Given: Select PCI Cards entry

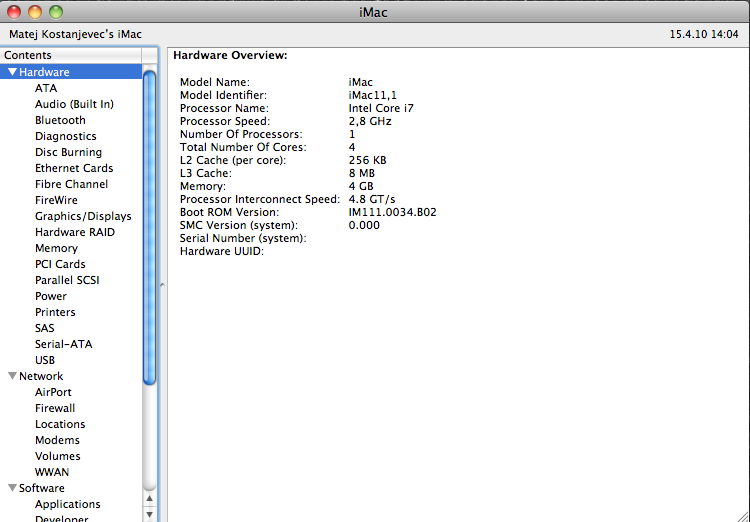Looking at the screenshot, I should point(60,264).
